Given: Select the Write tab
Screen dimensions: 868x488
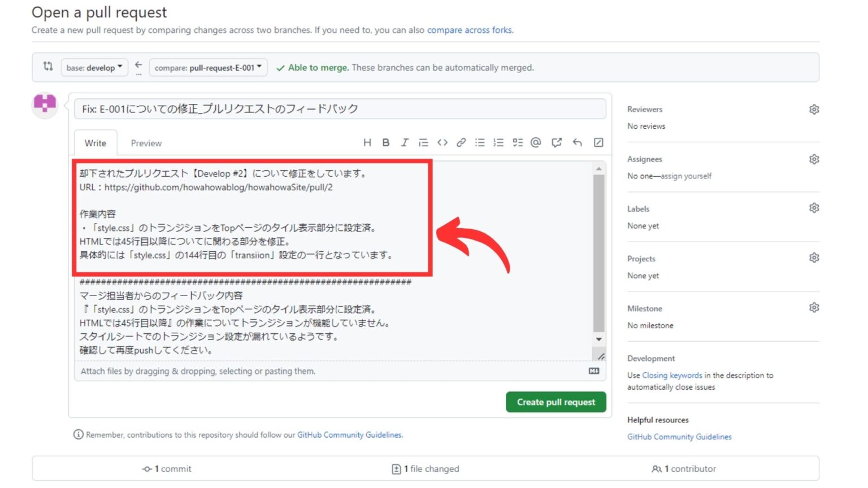Looking at the screenshot, I should coord(95,143).
